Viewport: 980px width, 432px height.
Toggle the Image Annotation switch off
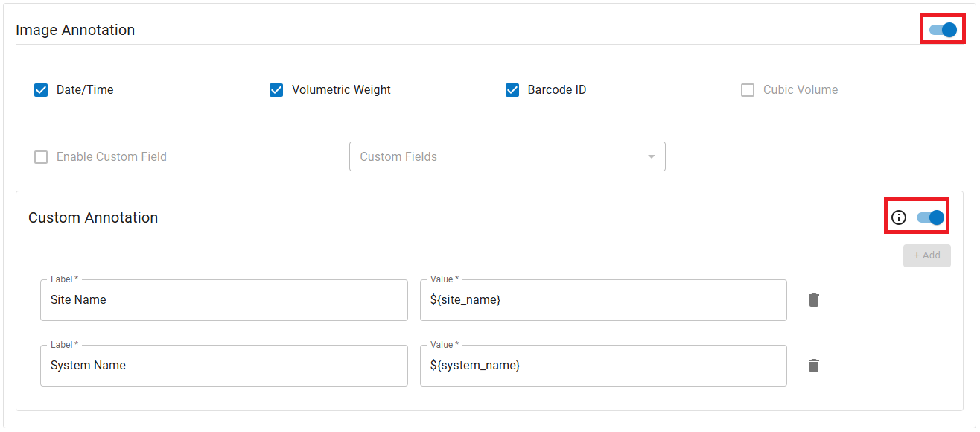tap(943, 30)
